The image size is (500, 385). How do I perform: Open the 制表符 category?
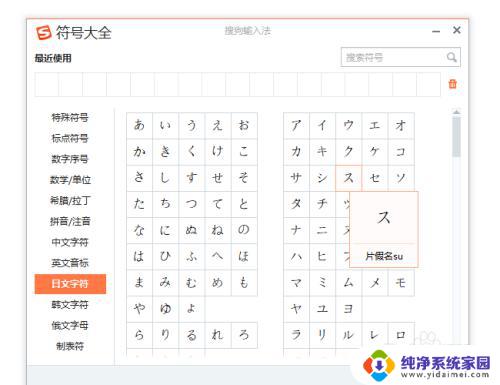tap(70, 346)
